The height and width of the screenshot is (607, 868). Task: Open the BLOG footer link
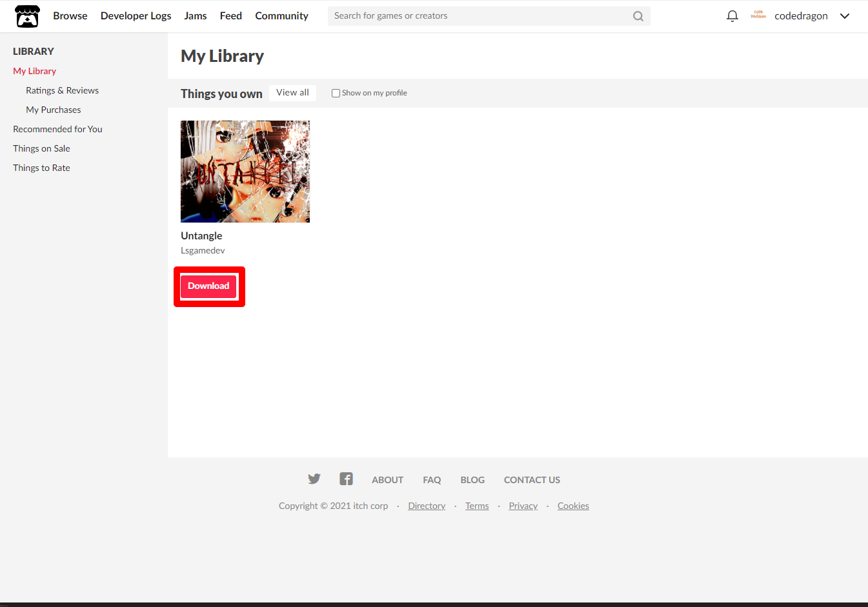(x=472, y=480)
